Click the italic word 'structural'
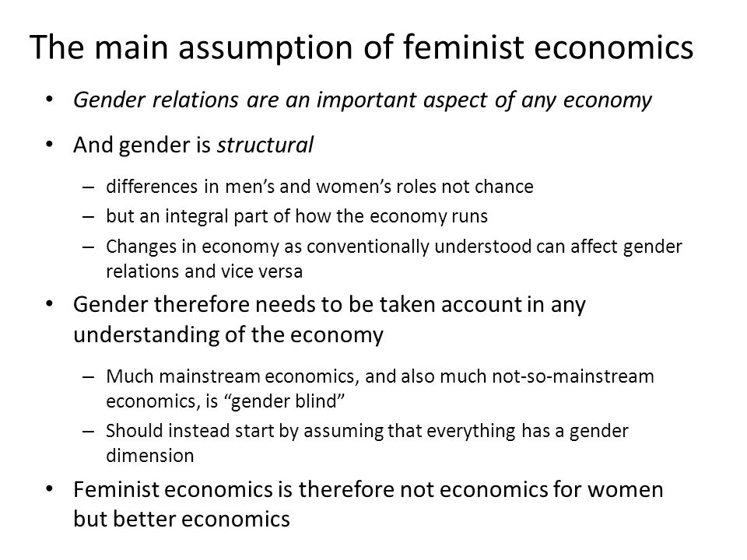This screenshot has width=747, height=560. point(265,145)
